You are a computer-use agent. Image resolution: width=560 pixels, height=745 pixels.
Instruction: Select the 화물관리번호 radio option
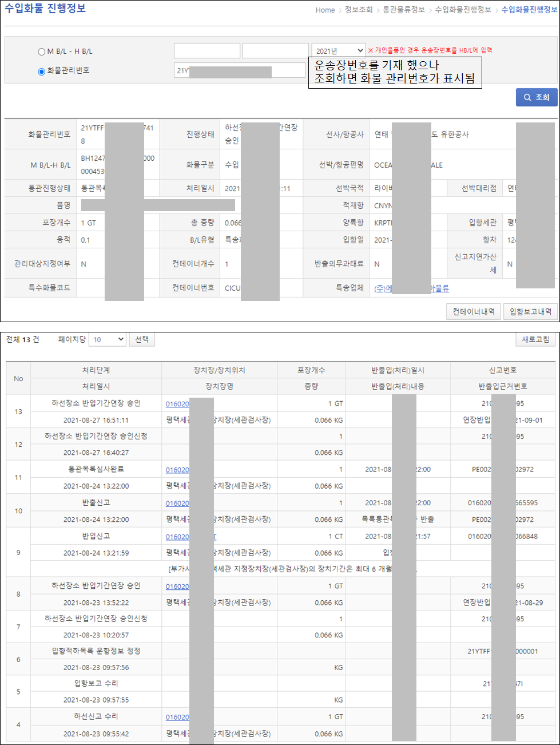coord(41,72)
